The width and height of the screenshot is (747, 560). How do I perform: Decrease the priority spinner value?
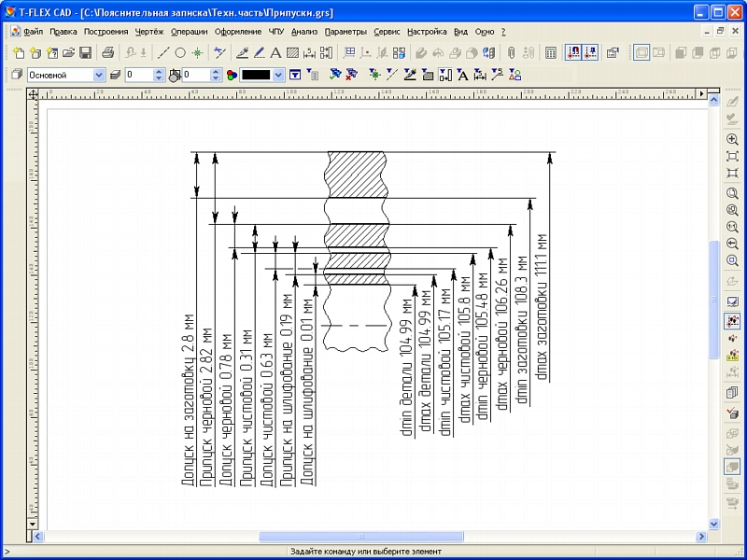(x=216, y=78)
